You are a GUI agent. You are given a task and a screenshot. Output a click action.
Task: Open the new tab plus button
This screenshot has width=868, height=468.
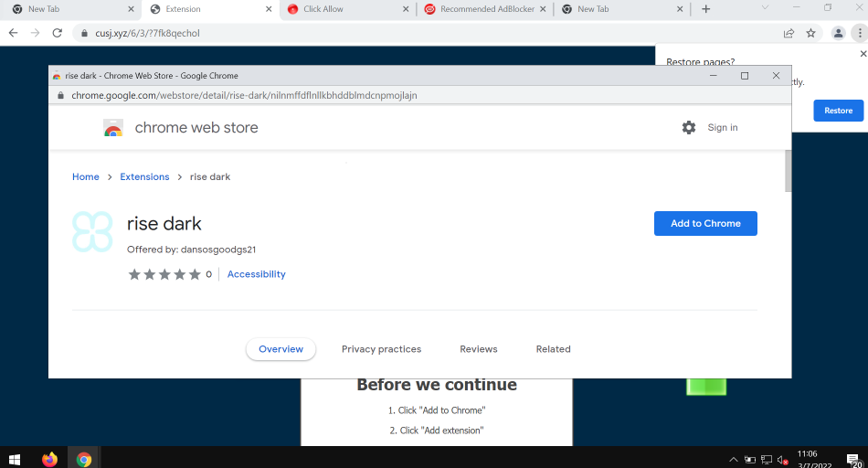click(x=705, y=9)
